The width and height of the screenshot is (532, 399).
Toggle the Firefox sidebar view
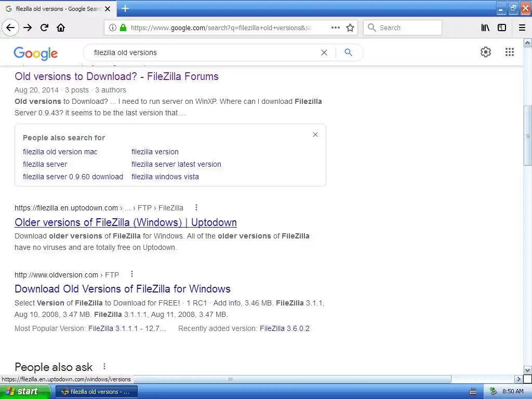(x=502, y=28)
